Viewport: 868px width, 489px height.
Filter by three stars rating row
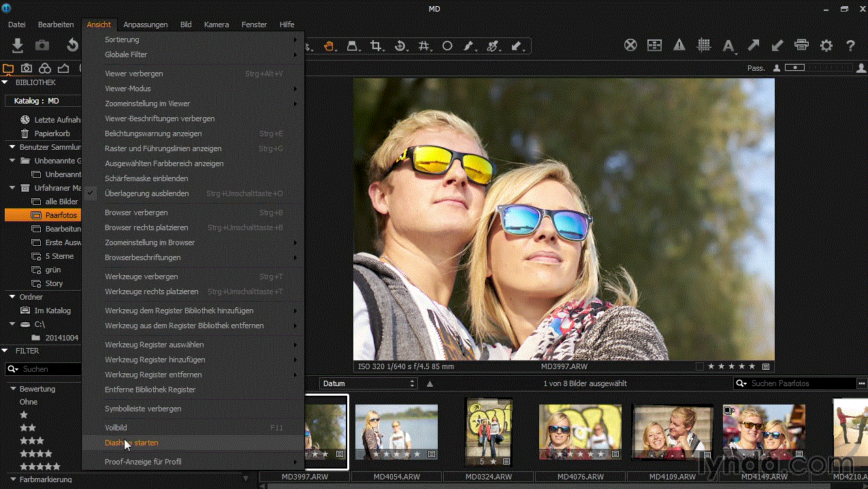pos(31,441)
